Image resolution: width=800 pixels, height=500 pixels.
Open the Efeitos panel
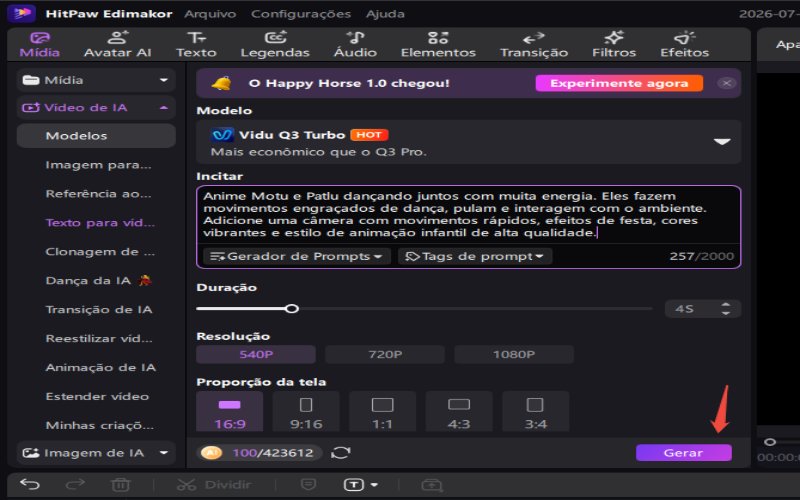coord(684,44)
